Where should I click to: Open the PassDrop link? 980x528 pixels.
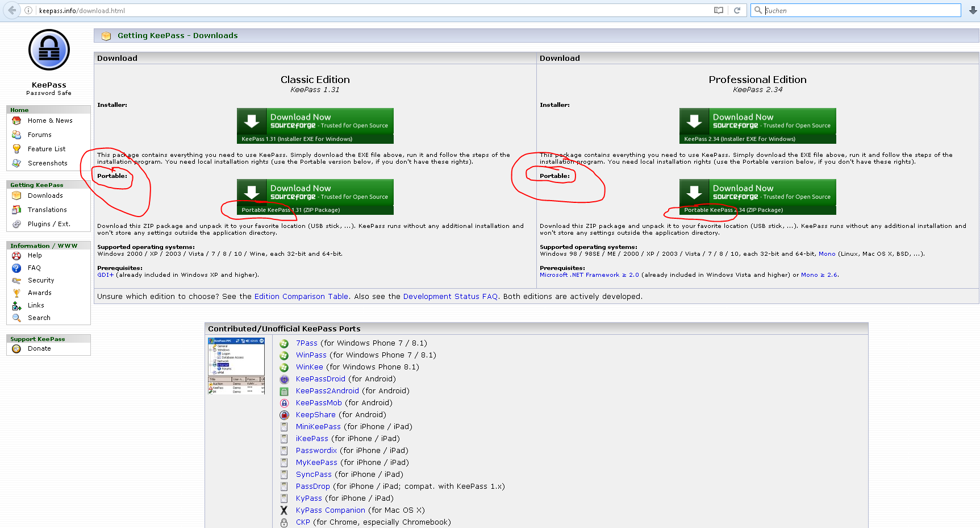tap(313, 487)
